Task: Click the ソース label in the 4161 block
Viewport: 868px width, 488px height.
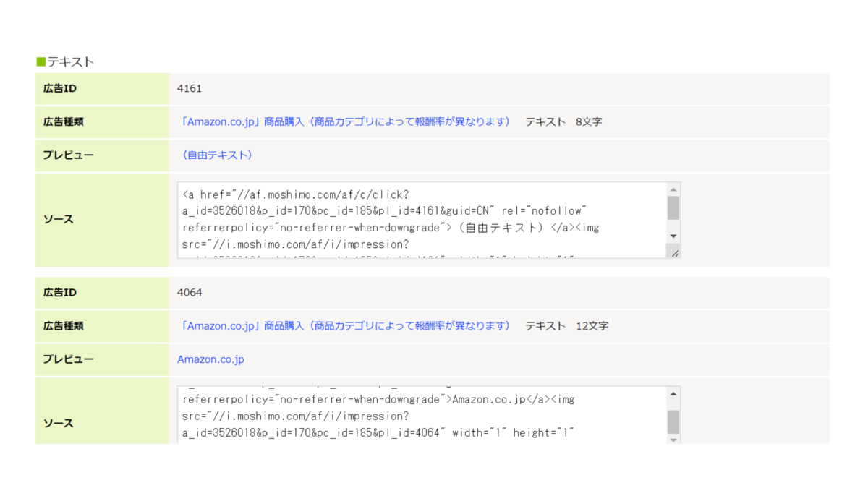Action: pyautogui.click(x=58, y=219)
